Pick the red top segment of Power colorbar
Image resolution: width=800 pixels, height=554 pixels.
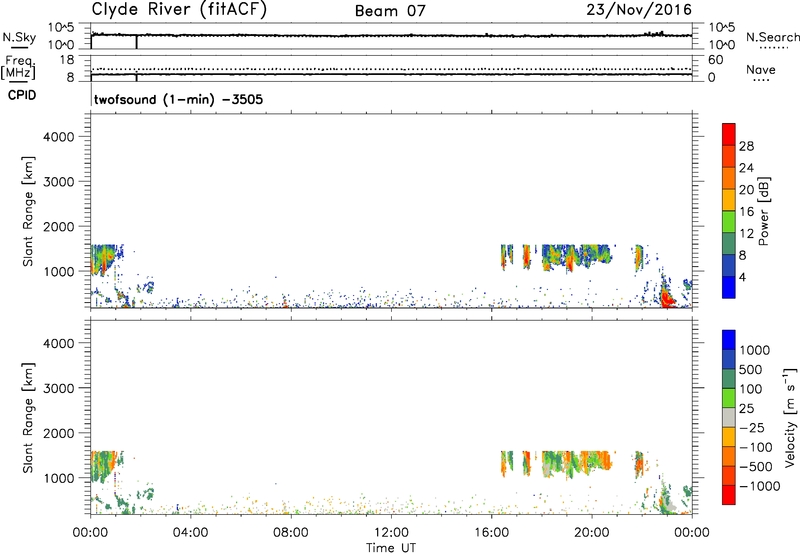pyautogui.click(x=729, y=135)
